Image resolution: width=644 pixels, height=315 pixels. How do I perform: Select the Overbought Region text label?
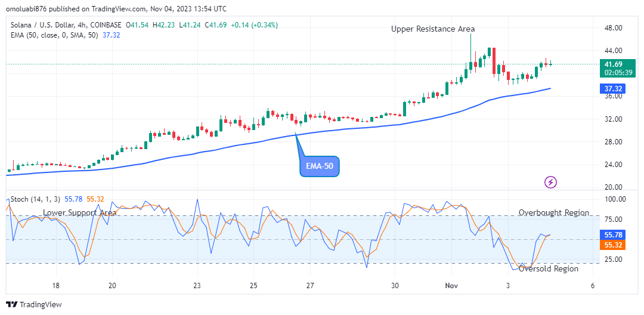(553, 212)
